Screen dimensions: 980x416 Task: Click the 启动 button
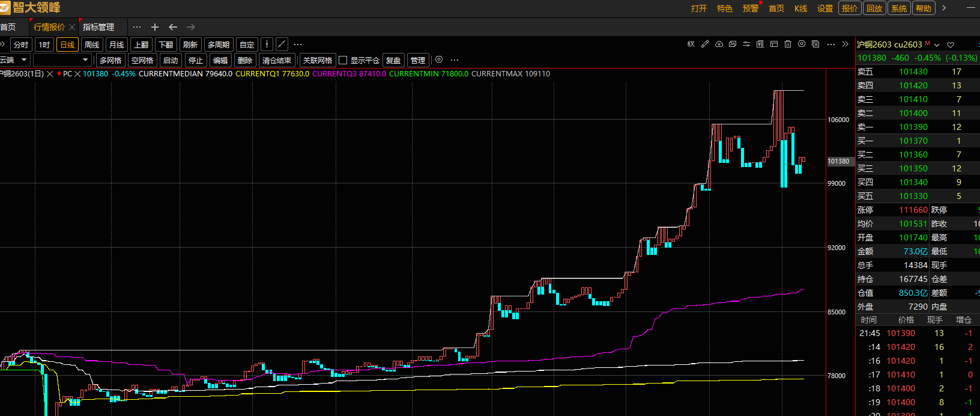click(171, 60)
